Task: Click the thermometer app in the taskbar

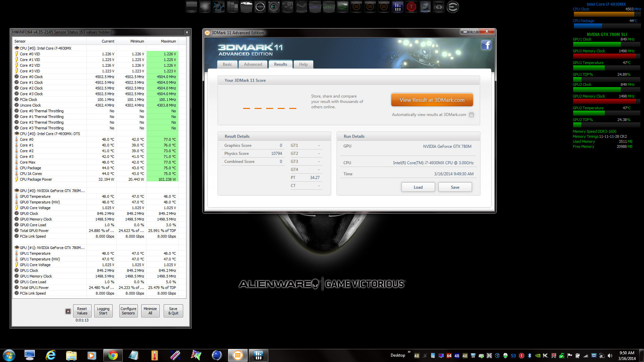Action: pyautogui.click(x=155, y=355)
